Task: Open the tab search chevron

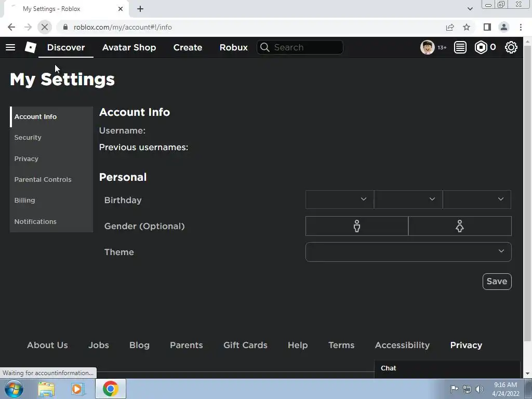Action: [x=470, y=9]
